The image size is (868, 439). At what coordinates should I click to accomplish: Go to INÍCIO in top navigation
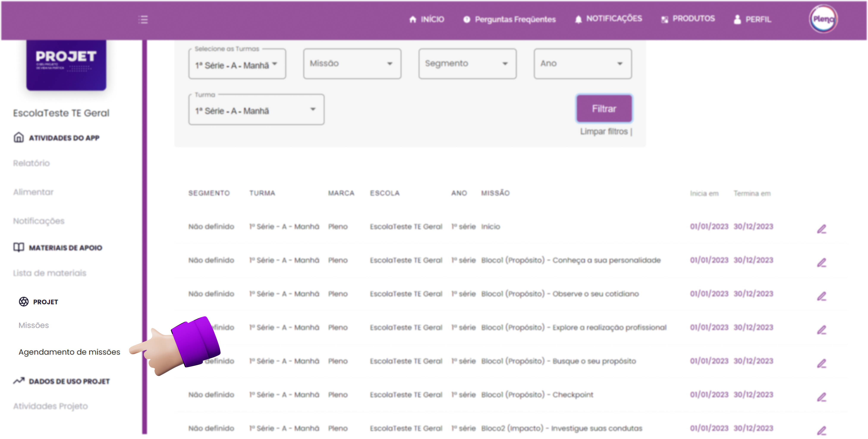(x=427, y=20)
